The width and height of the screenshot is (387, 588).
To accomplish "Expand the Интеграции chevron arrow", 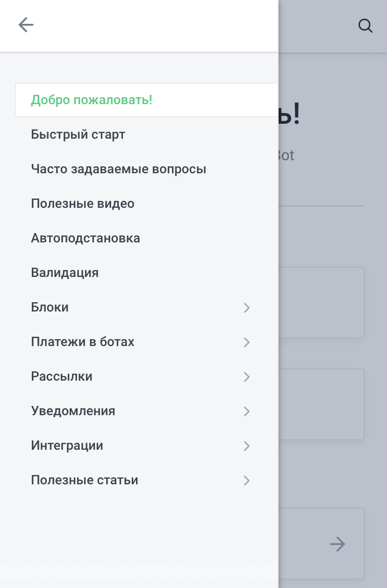I will coord(247,446).
